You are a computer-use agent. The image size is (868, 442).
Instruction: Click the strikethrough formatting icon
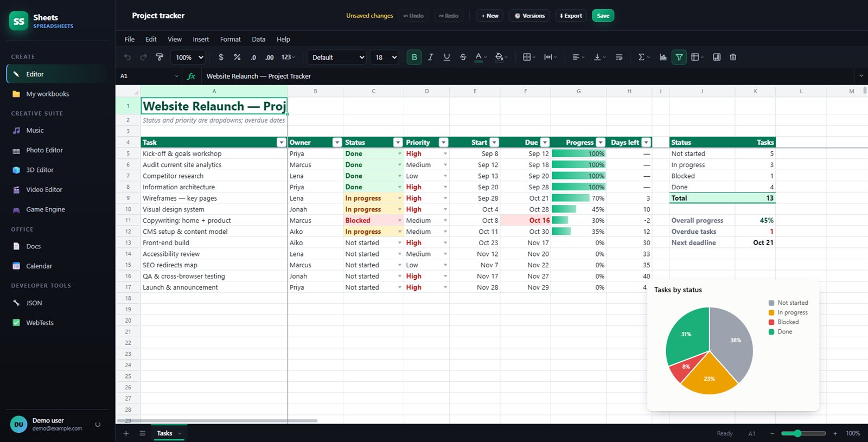tap(463, 57)
